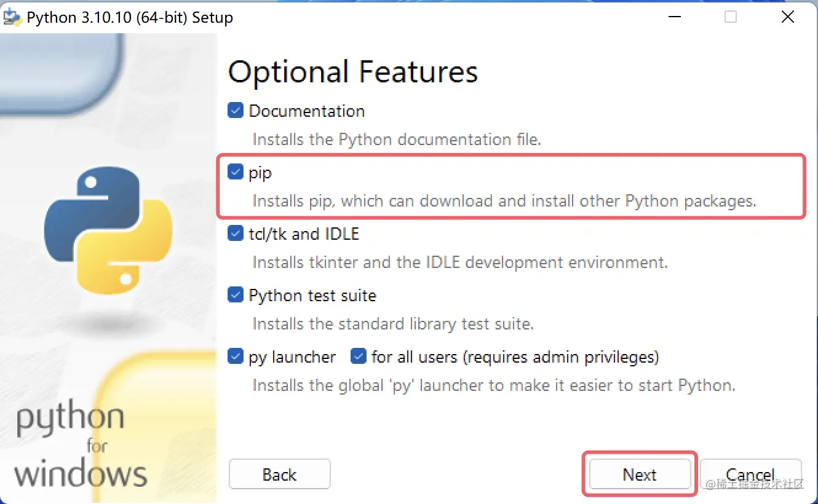Click the Python installer icon in title bar
The image size is (818, 504).
click(x=12, y=17)
